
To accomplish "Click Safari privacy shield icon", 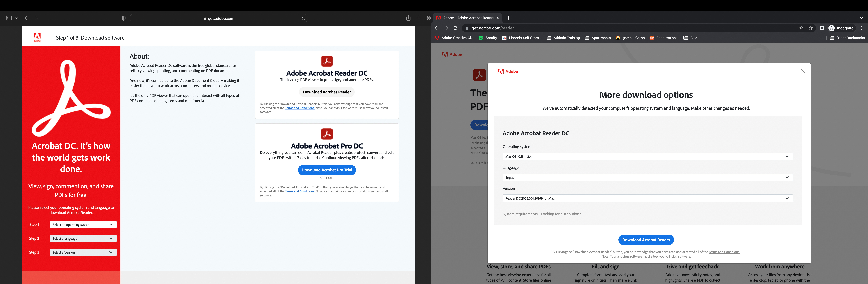I will pos(123,18).
